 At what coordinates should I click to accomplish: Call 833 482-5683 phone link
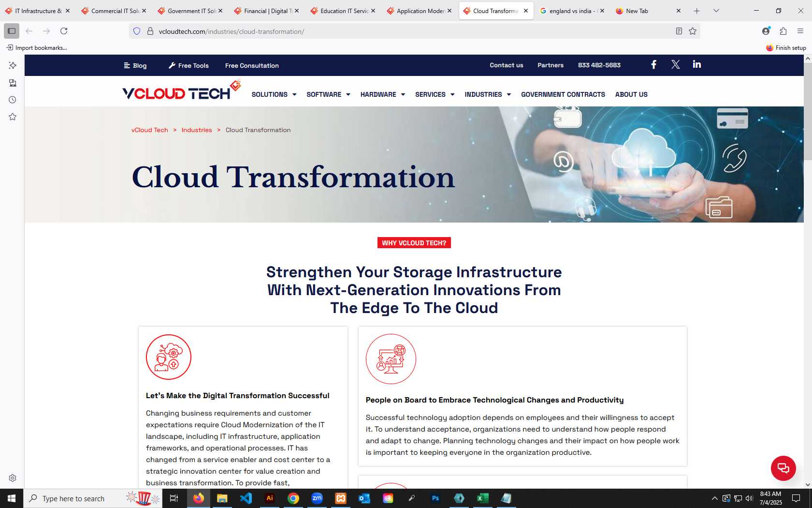tap(599, 65)
